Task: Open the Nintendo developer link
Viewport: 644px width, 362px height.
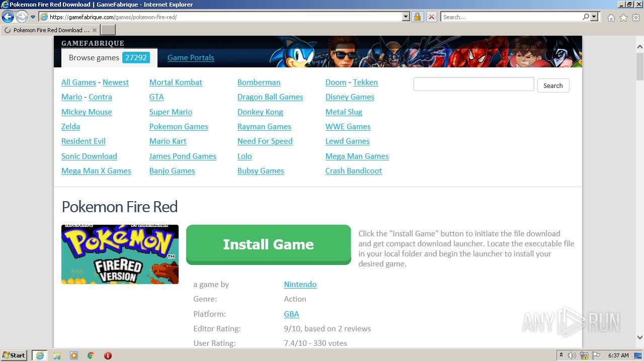Action: click(x=300, y=284)
